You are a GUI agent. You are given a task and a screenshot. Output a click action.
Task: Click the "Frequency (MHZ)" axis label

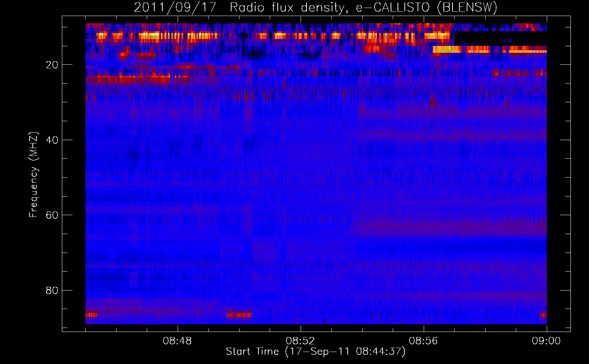pos(33,175)
